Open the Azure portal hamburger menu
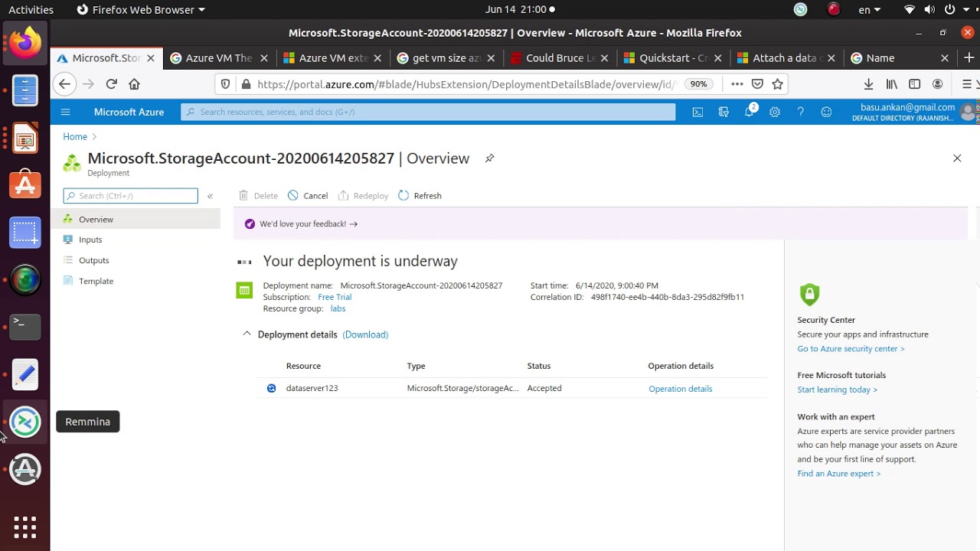The width and height of the screenshot is (980, 551). [x=65, y=112]
